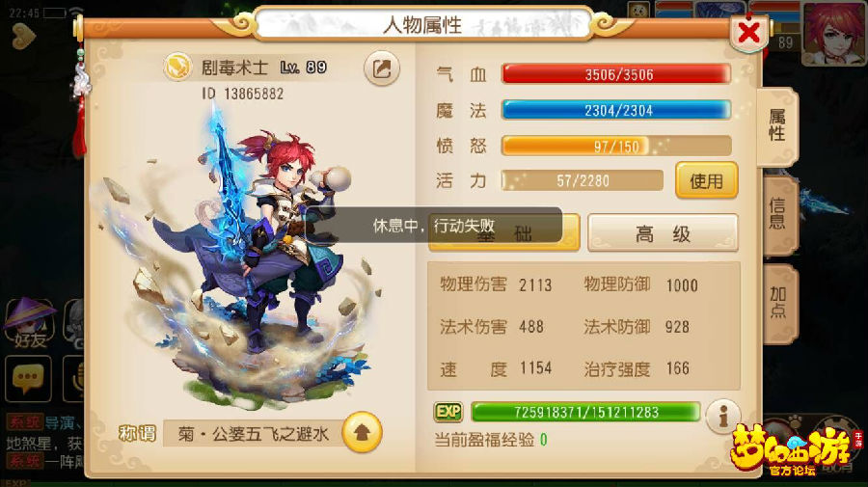868x487 pixels.
Task: Click the share arrow icon beside level
Action: pos(381,68)
